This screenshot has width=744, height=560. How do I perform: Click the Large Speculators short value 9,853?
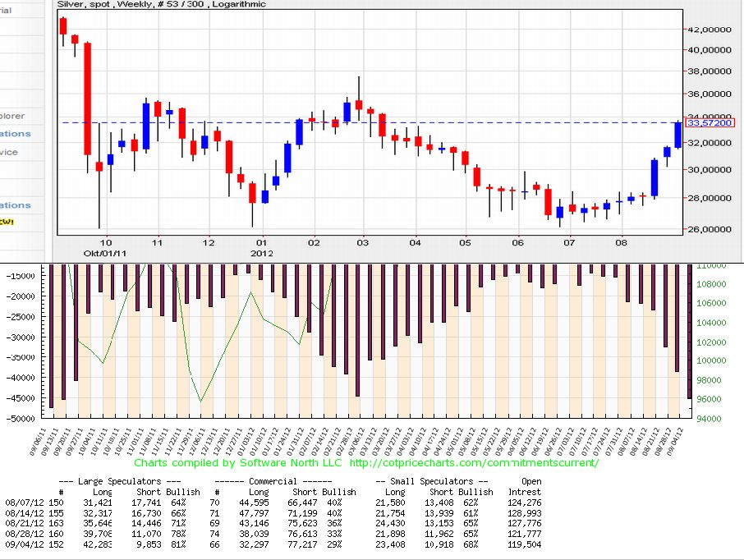[149, 544]
